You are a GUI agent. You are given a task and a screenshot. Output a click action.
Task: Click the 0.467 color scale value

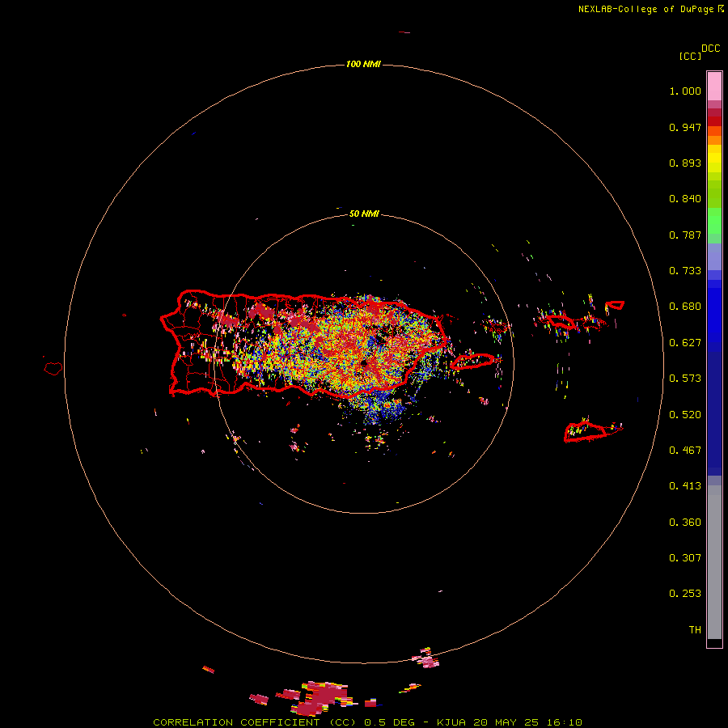point(685,451)
